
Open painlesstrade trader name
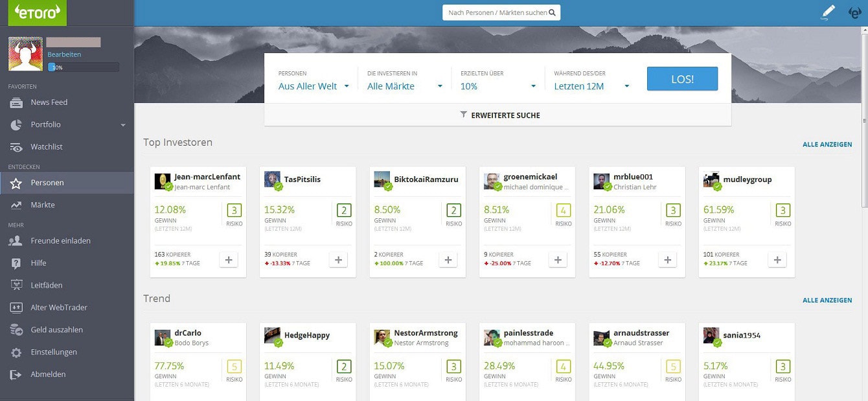click(529, 333)
